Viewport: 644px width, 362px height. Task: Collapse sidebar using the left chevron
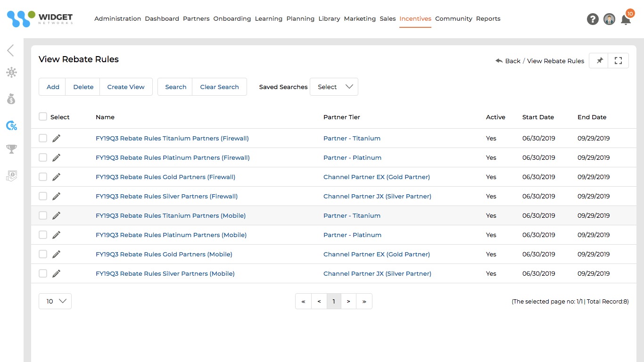tap(10, 50)
